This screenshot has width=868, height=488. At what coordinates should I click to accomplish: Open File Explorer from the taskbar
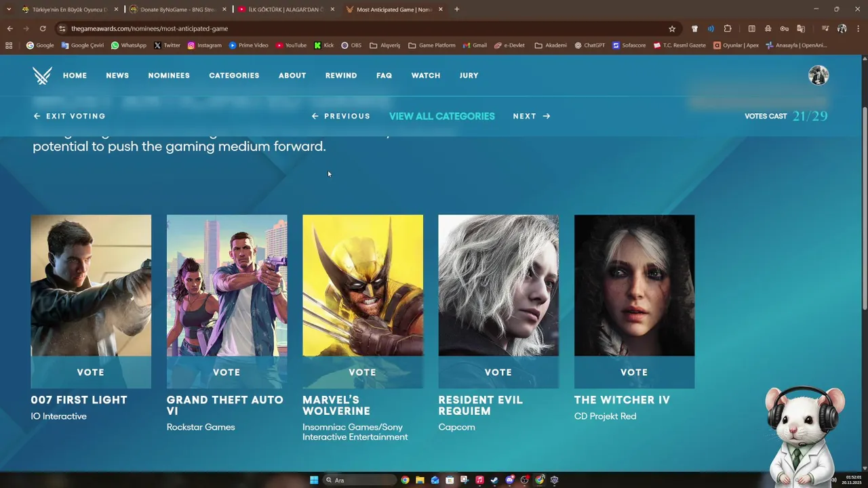tap(420, 480)
